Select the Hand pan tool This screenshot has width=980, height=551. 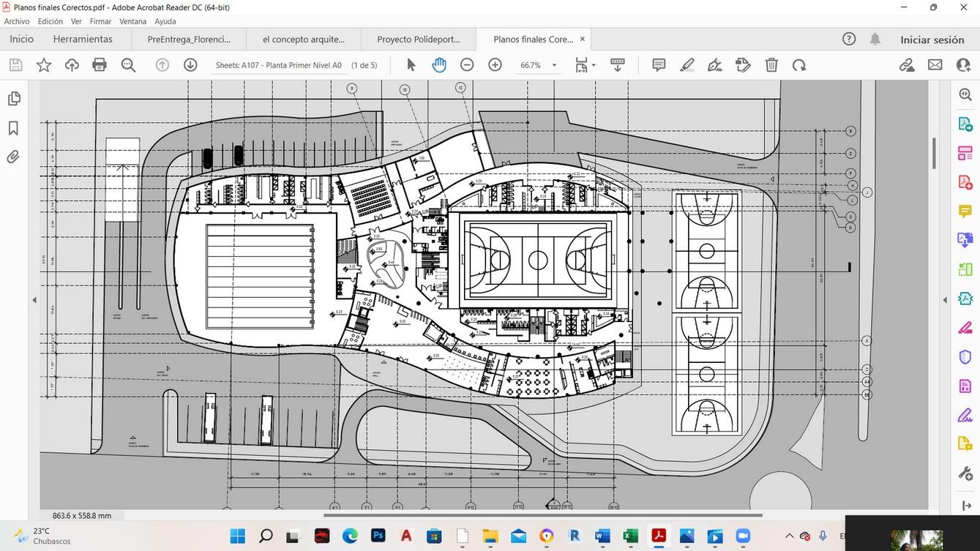[439, 65]
